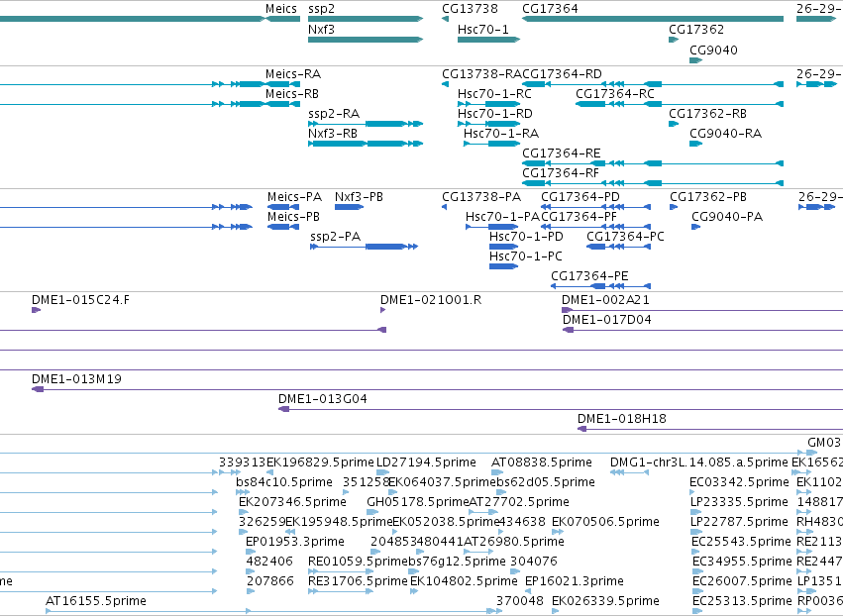Click the EK104802.5prime EST label
843x616 pixels.
pyautogui.click(x=464, y=581)
